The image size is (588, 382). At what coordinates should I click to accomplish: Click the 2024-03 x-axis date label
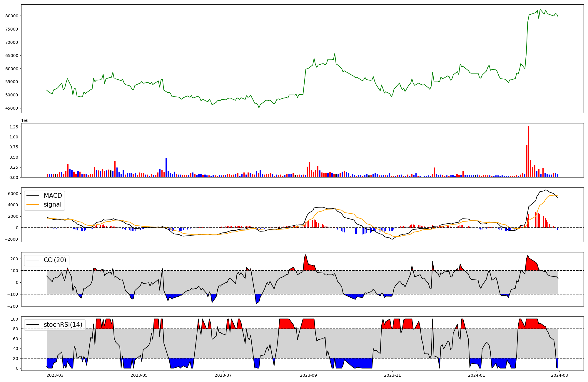tap(559, 375)
